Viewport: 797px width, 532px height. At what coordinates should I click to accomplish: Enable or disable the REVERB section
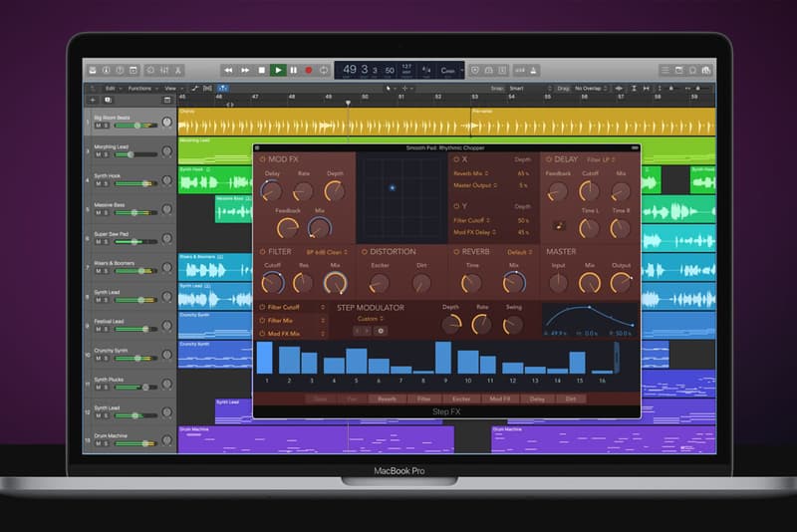(457, 252)
